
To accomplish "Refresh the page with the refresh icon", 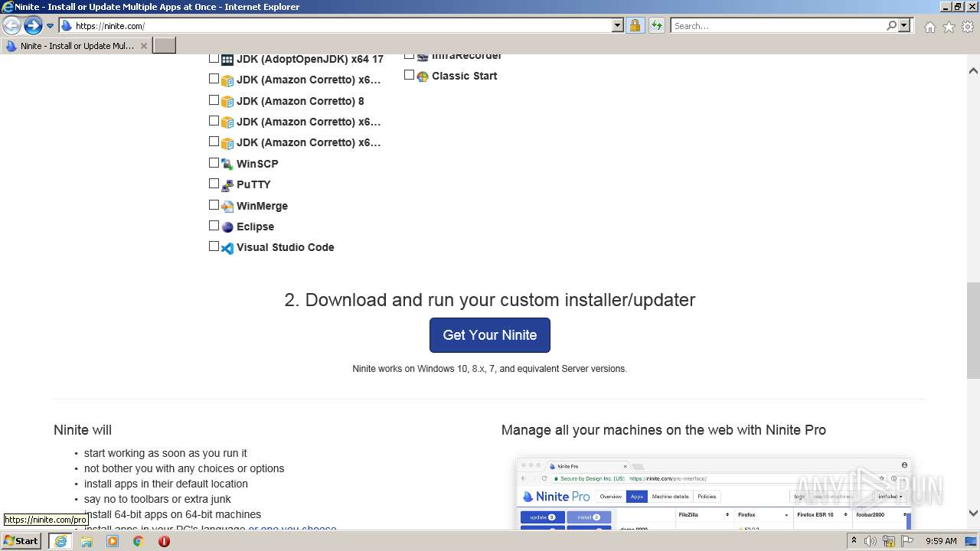I will click(657, 25).
